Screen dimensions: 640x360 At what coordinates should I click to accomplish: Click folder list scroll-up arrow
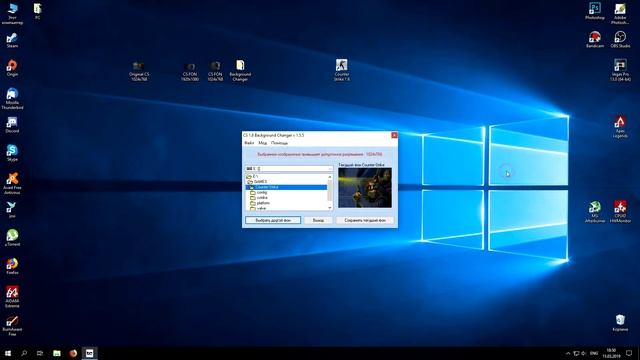(330, 176)
